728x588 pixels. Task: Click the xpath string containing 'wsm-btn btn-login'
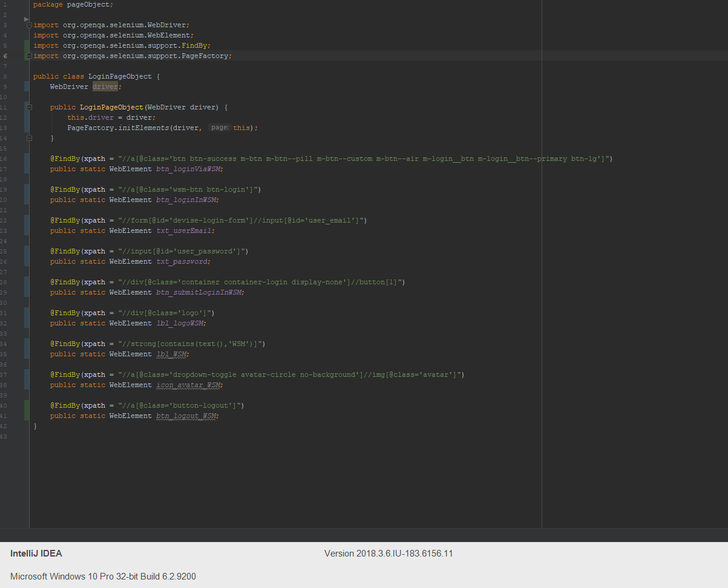click(x=188, y=189)
